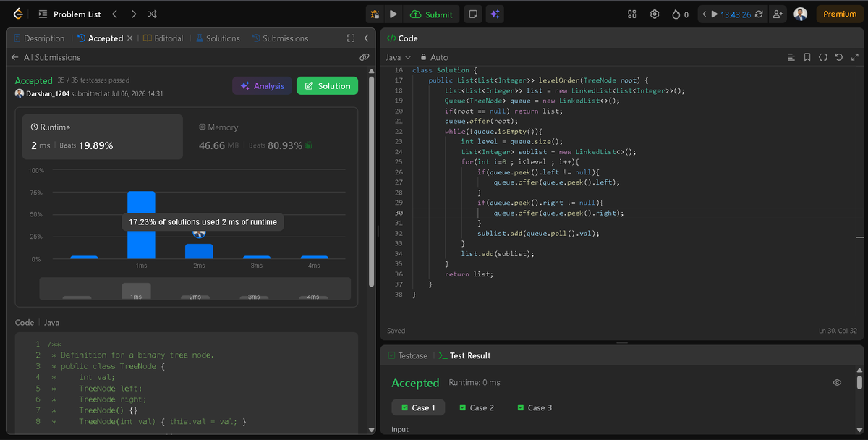Go to previous problem arrow

tap(114, 14)
